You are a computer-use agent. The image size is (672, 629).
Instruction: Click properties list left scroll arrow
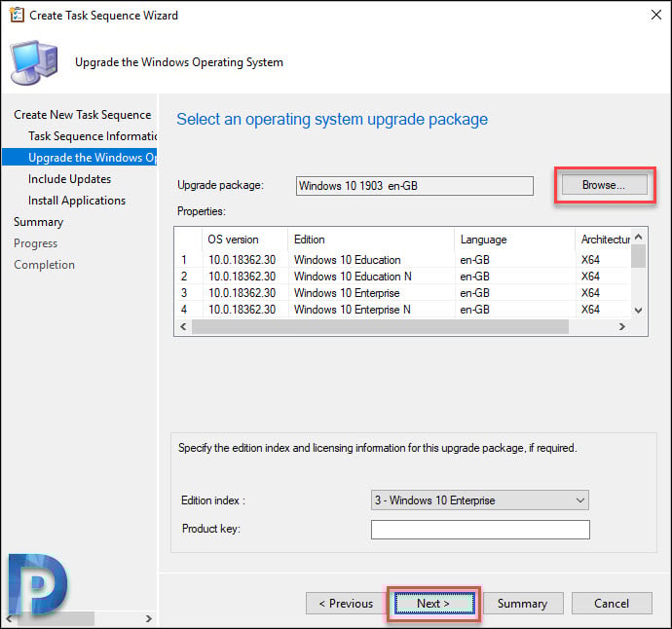coord(183,327)
